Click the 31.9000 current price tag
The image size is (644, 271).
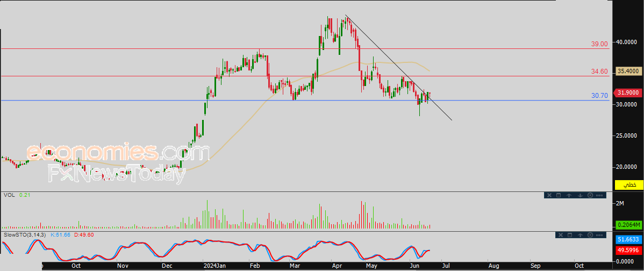[x=627, y=93]
